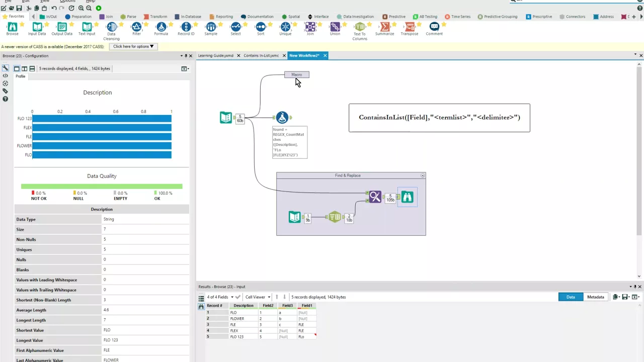Image resolution: width=644 pixels, height=362 pixels.
Task: Select the Sample tool
Action: (x=211, y=29)
